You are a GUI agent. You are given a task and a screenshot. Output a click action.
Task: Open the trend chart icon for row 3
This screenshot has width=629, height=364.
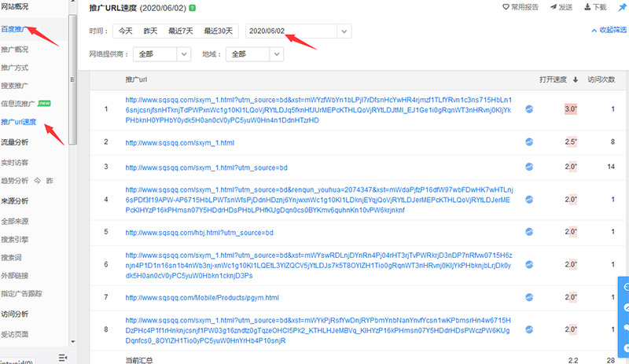(x=530, y=167)
